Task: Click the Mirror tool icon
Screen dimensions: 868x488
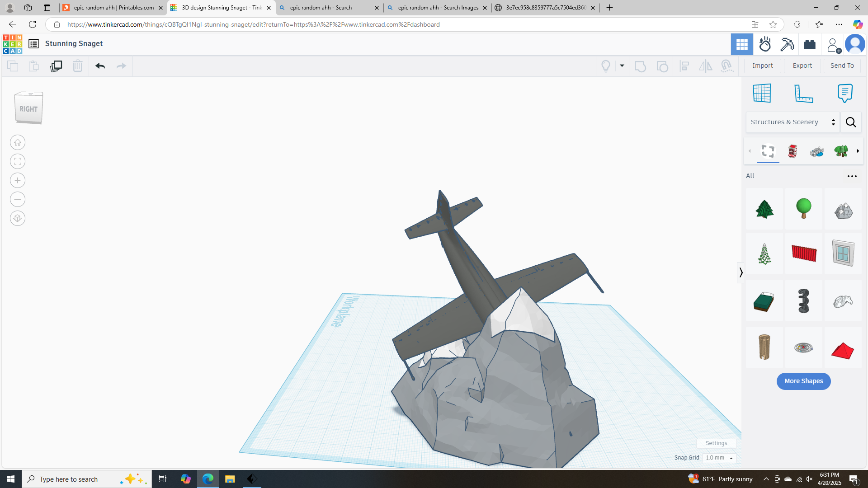Action: coord(705,66)
